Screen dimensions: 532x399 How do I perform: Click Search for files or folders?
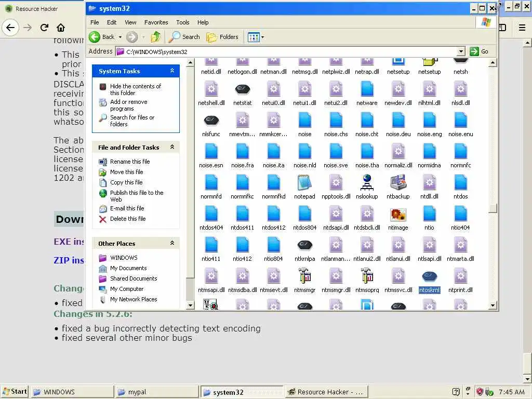click(x=132, y=121)
